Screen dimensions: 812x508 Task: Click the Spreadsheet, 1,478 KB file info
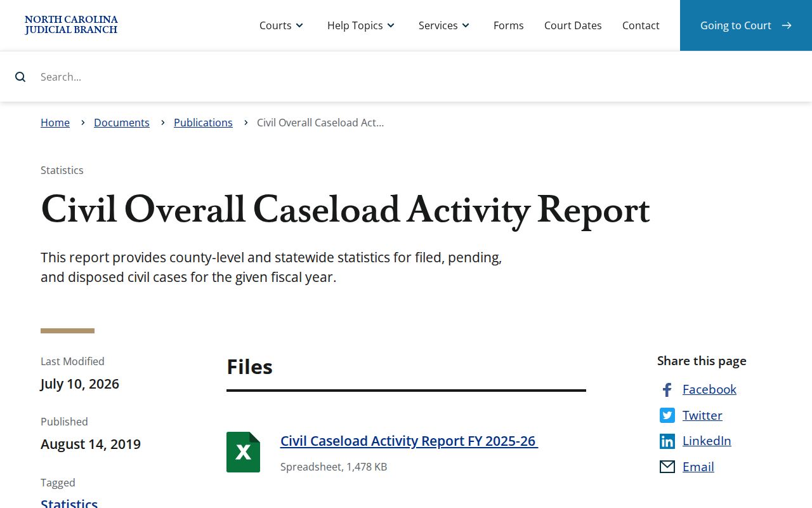click(334, 467)
